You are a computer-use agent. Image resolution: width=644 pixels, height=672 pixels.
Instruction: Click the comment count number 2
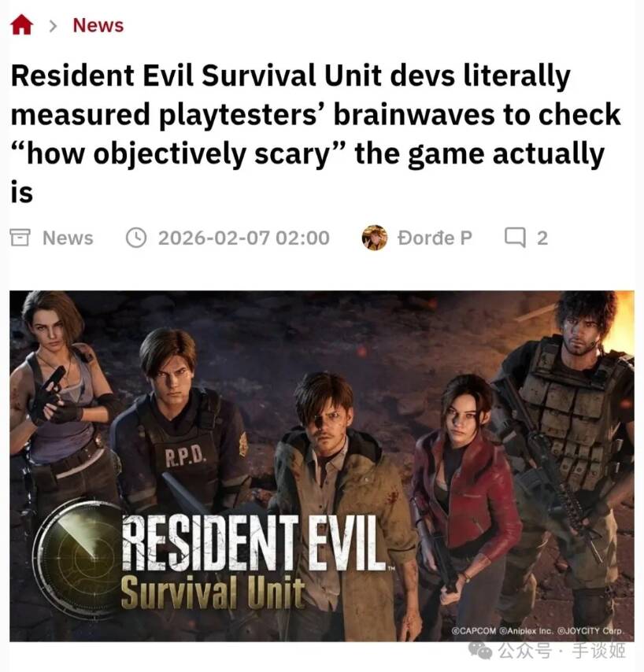click(542, 238)
